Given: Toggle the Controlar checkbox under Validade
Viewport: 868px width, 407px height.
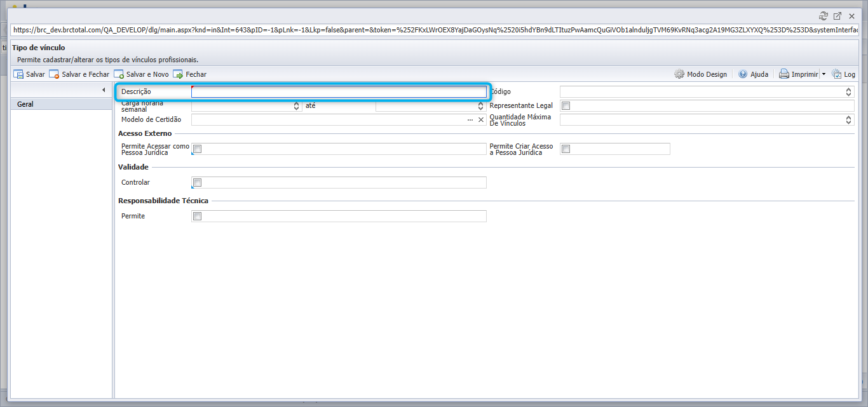Looking at the screenshot, I should point(198,183).
